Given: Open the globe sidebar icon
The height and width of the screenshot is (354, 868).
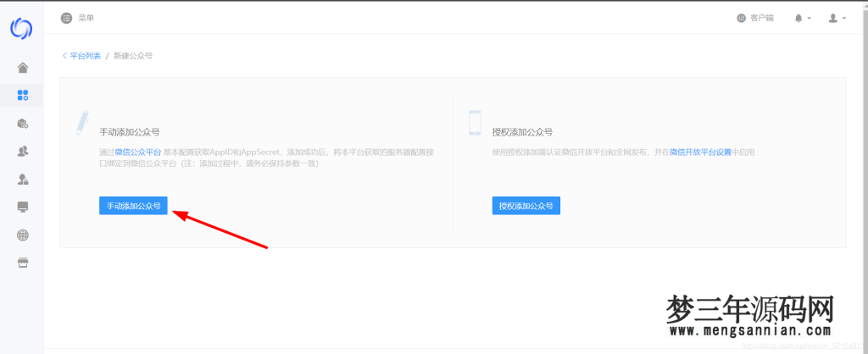Looking at the screenshot, I should [x=23, y=235].
